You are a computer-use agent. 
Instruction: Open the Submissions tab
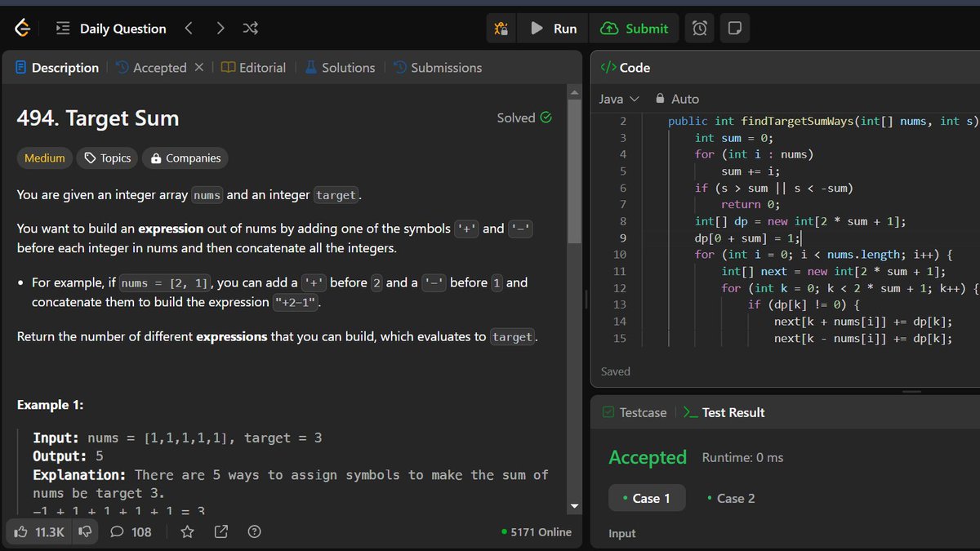click(437, 68)
